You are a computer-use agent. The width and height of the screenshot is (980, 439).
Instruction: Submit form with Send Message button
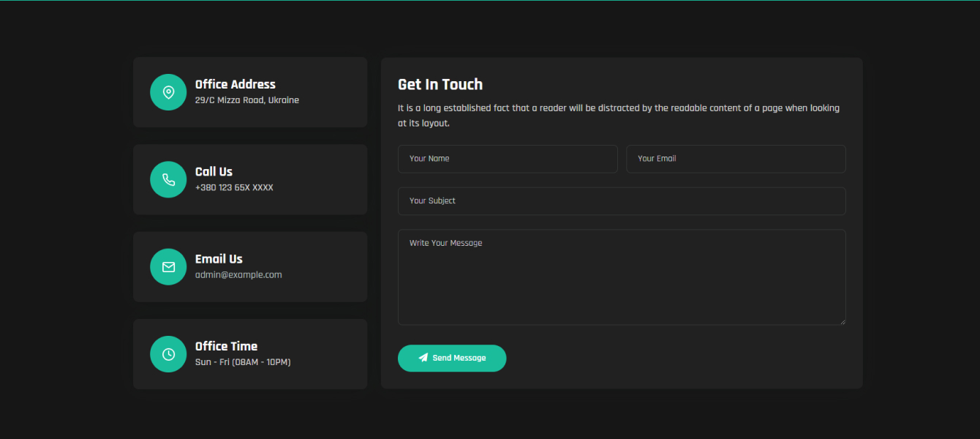click(x=452, y=359)
